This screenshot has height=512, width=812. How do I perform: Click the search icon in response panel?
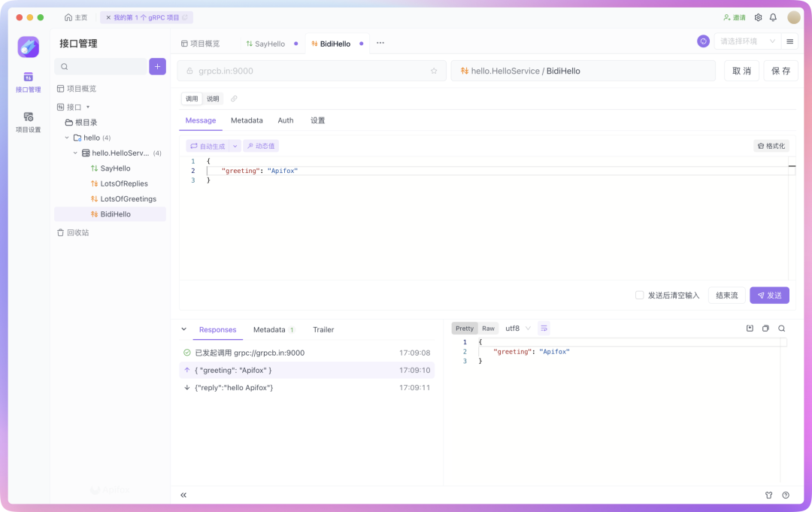781,329
